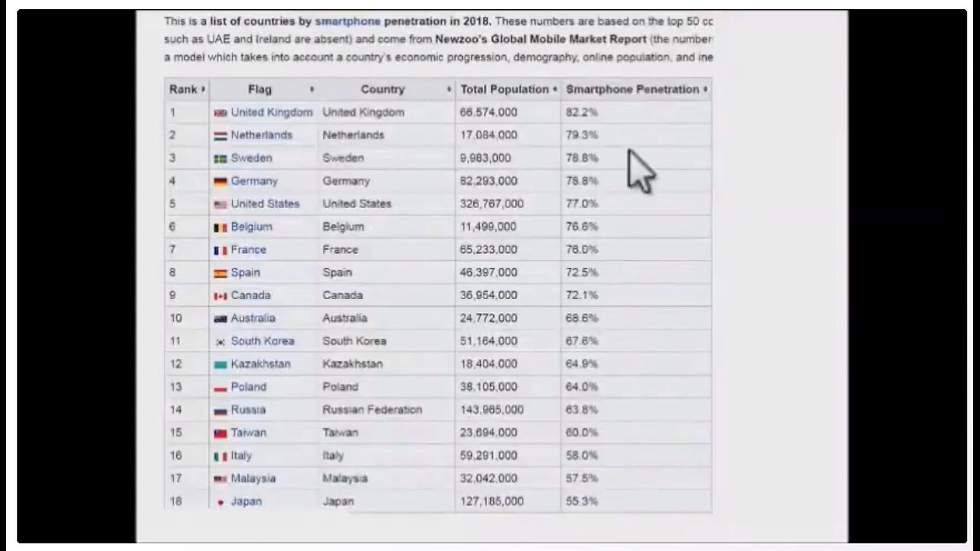This screenshot has height=551, width=980.
Task: Click the Japan flag icon
Action: coord(220,502)
